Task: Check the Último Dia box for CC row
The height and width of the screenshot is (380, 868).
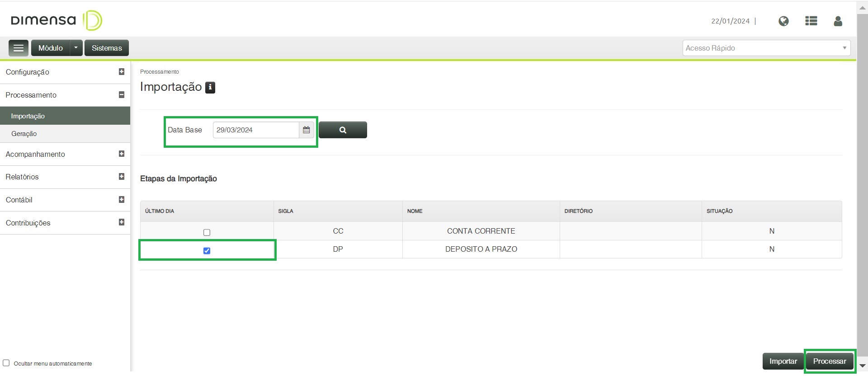Action: 207,232
